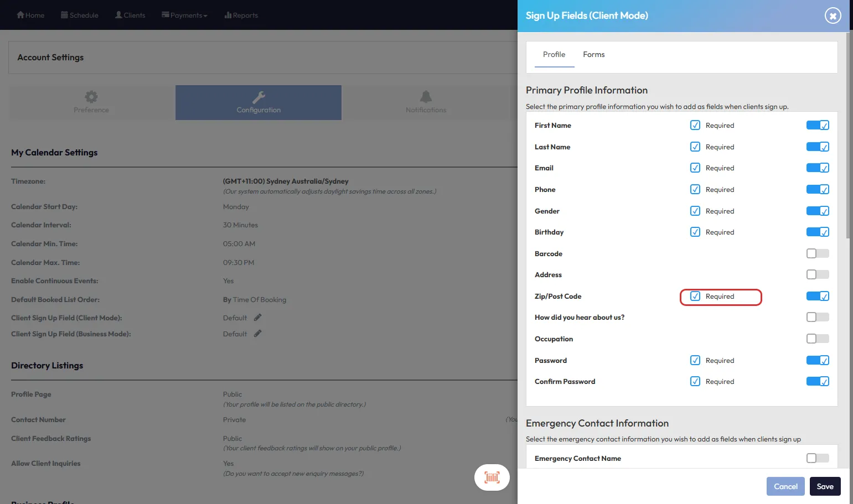Click pencil icon for Business Mode sign up field
Screen dimensions: 853x504
257,334
